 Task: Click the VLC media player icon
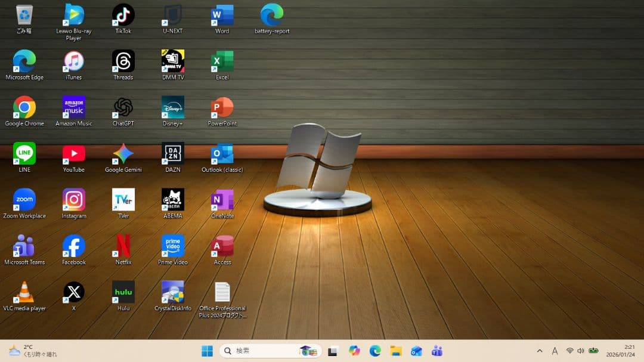tap(24, 292)
